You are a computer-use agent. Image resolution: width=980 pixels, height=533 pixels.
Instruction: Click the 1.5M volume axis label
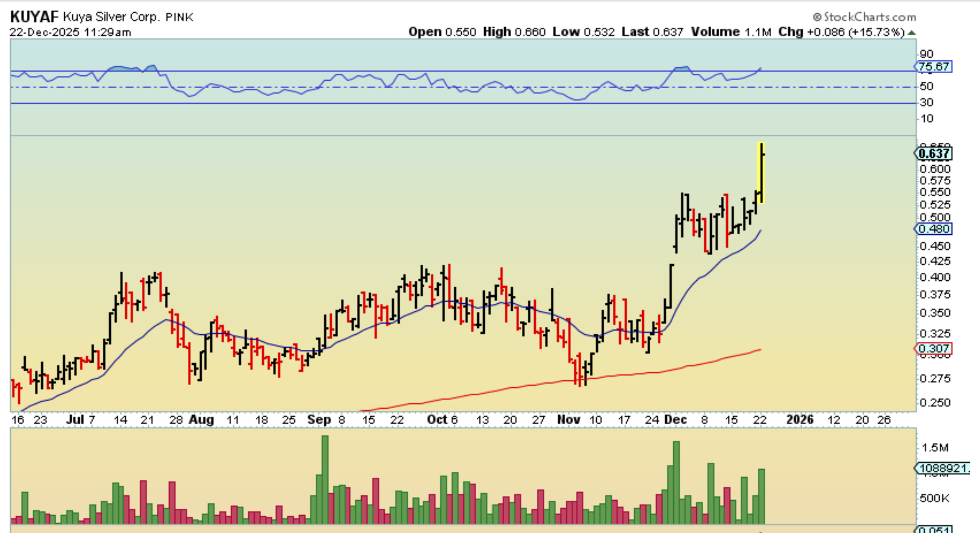(x=935, y=447)
